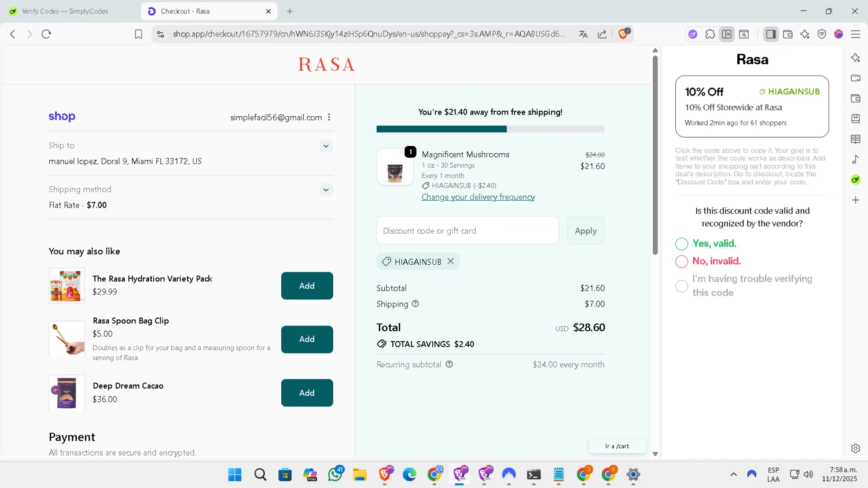Toggle the browser sidebar panel icon
The width and height of the screenshot is (868, 488).
point(771,34)
